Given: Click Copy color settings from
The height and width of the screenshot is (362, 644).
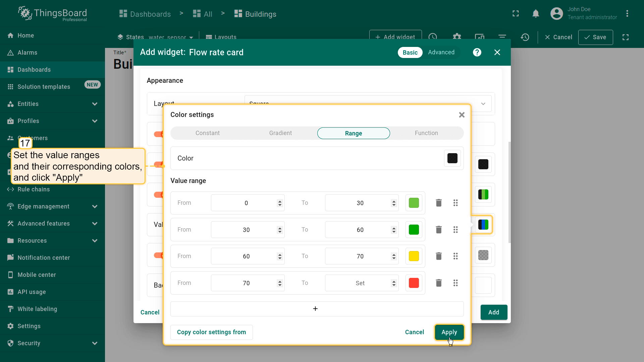Looking at the screenshot, I should (x=211, y=332).
